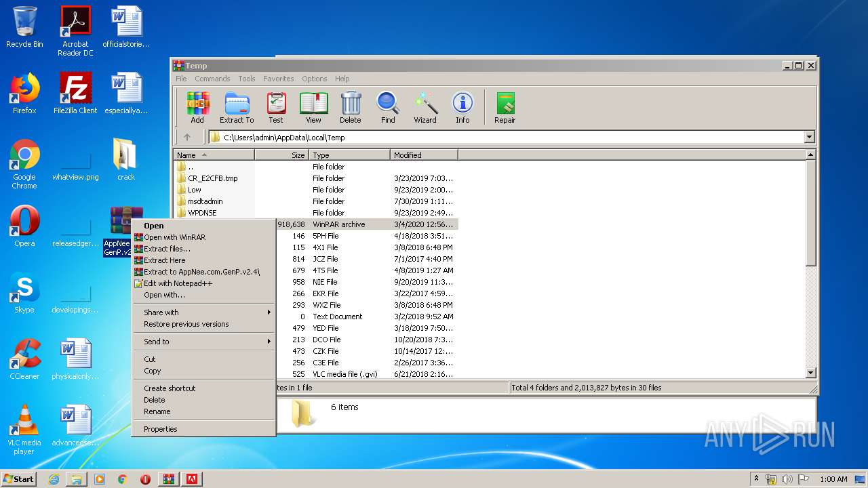The image size is (868, 488).
Task: Open the Help menu
Action: point(342,79)
